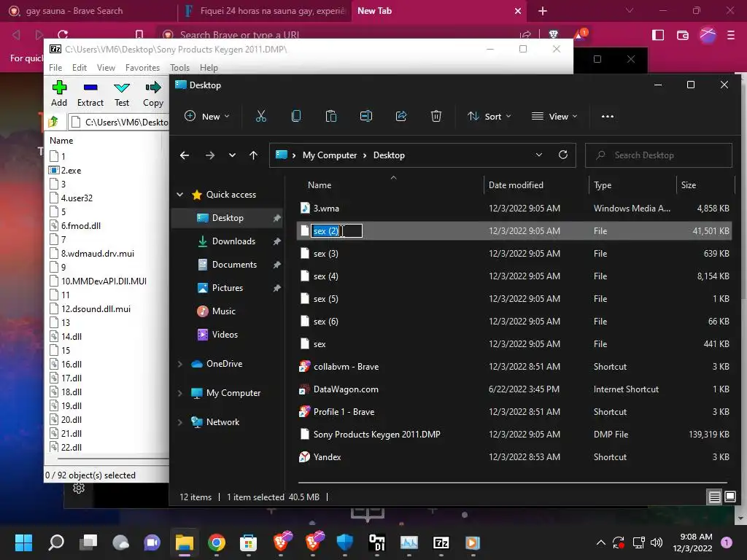Screen dimensions: 747x560
Task: Open taskbar Search magnifier
Action: click(56, 542)
